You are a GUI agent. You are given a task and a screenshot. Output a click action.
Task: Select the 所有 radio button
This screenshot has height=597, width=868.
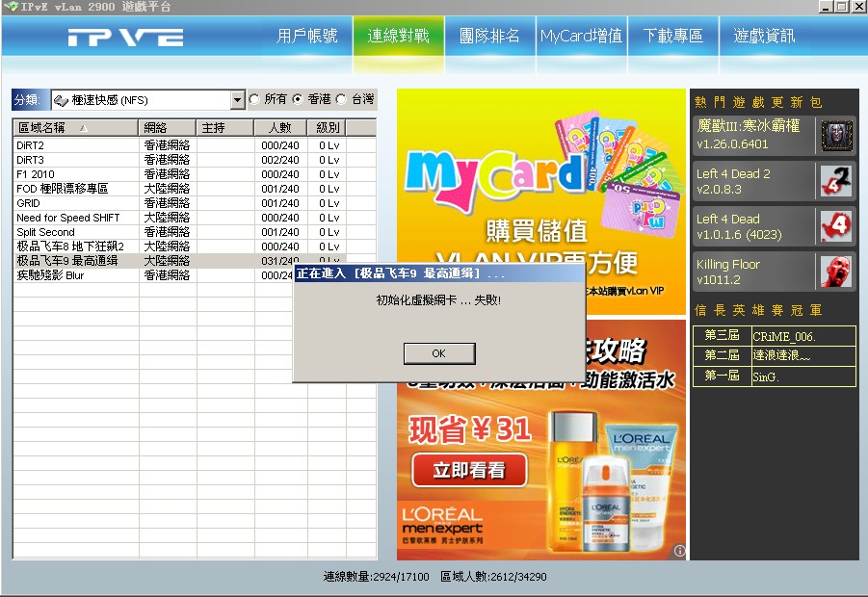[x=254, y=99]
